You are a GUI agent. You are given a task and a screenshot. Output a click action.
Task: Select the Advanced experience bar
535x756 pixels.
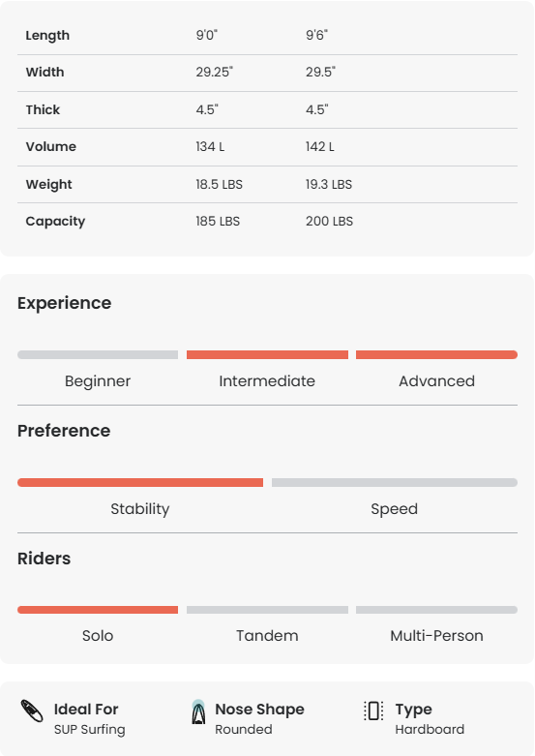(x=436, y=355)
